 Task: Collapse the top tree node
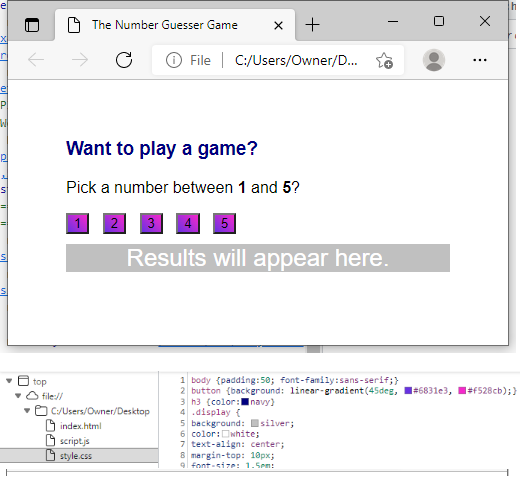pos(9,381)
